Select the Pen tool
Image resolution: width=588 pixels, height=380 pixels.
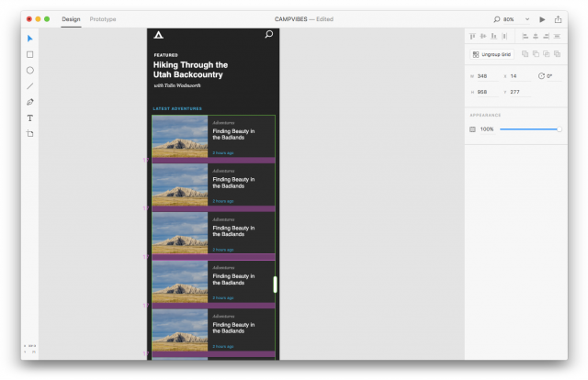click(29, 102)
